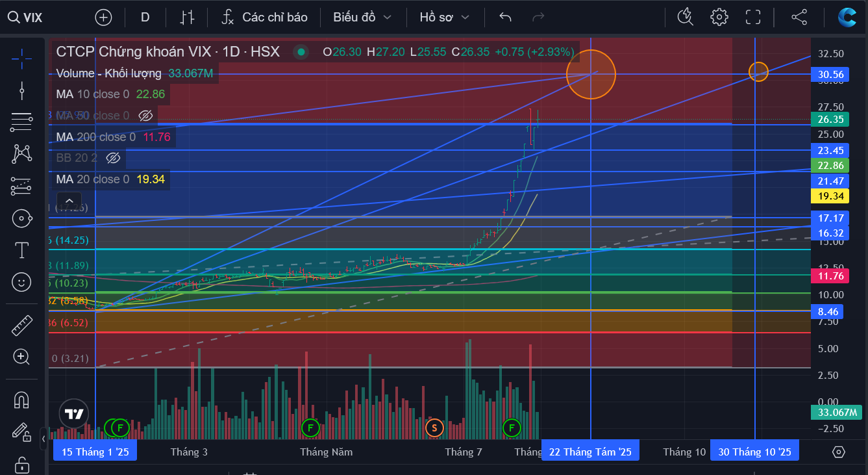Click the 26.35 current price label
Image resolution: width=868 pixels, height=475 pixels.
pos(830,120)
